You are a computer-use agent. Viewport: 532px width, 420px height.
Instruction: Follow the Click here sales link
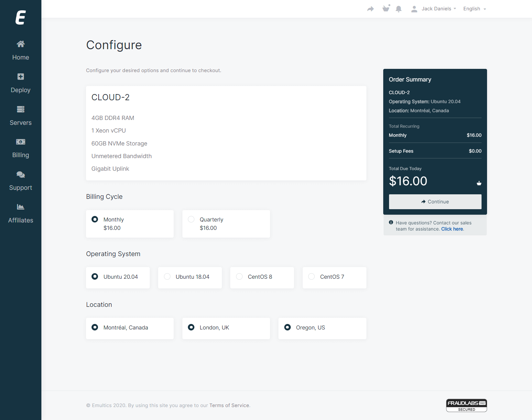(452, 229)
